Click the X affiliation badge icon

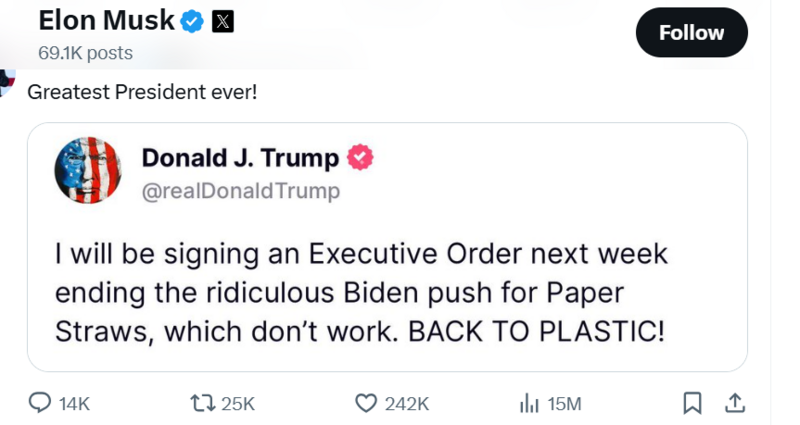(223, 21)
